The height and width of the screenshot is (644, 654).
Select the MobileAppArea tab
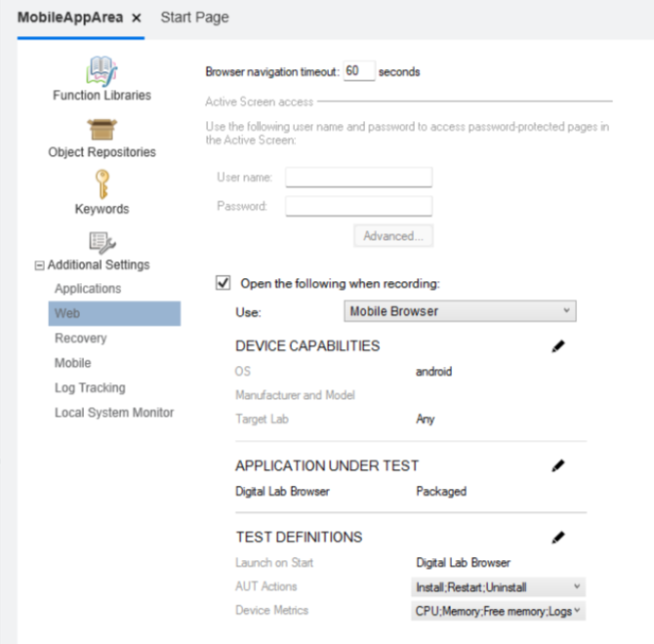click(x=70, y=18)
